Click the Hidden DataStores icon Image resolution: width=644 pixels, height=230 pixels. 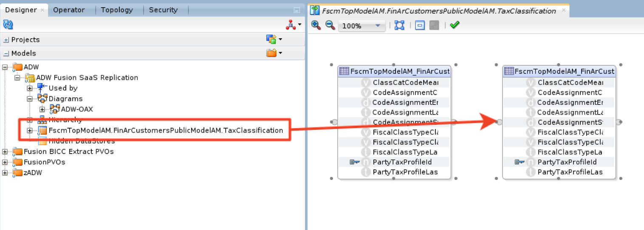42,141
